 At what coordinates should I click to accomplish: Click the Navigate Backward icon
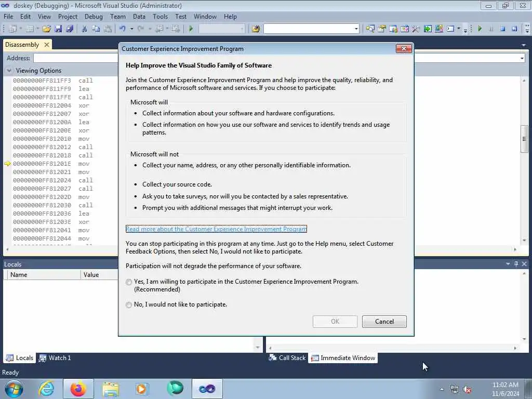(159, 29)
